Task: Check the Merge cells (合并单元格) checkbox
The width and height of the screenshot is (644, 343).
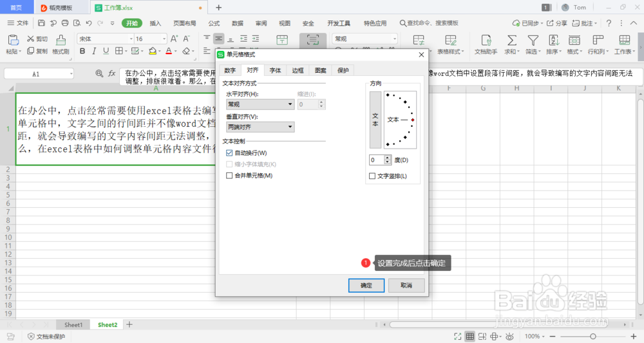Action: point(229,176)
